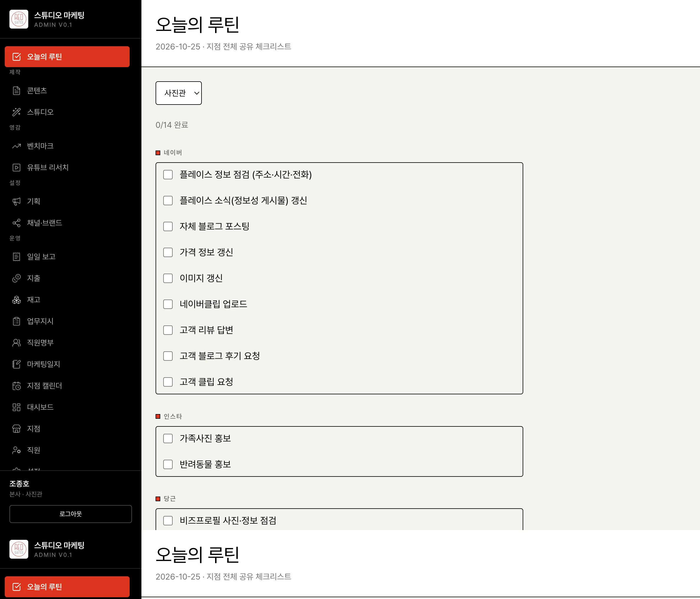Open the 사진관 branch dropdown
The height and width of the screenshot is (599, 700).
coord(178,93)
